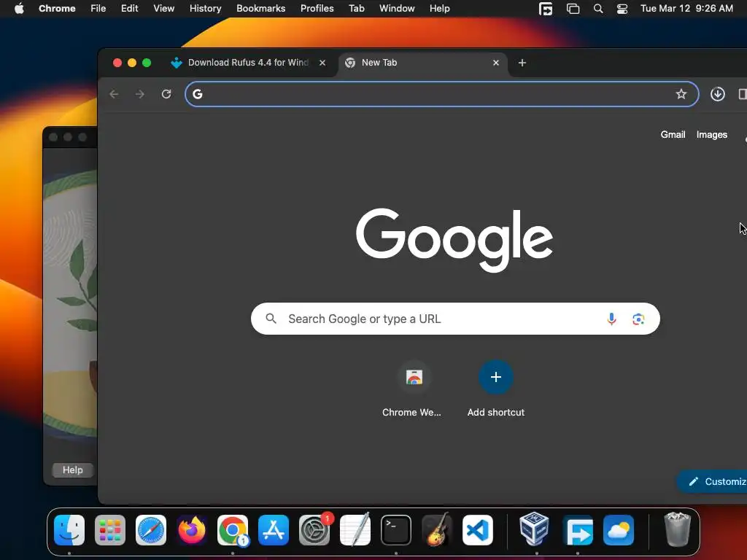Reload the page with the refresh icon
This screenshot has height=560, width=747.
tap(166, 94)
